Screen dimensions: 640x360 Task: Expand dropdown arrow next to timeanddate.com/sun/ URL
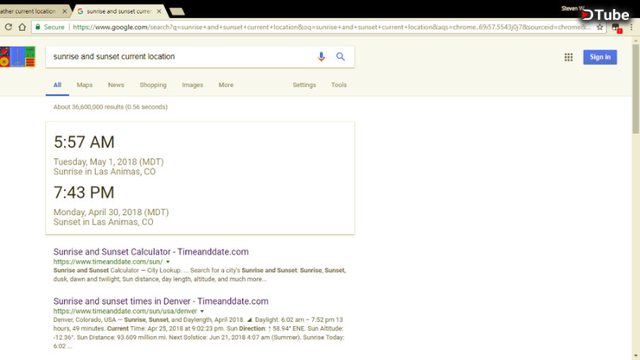coord(168,262)
